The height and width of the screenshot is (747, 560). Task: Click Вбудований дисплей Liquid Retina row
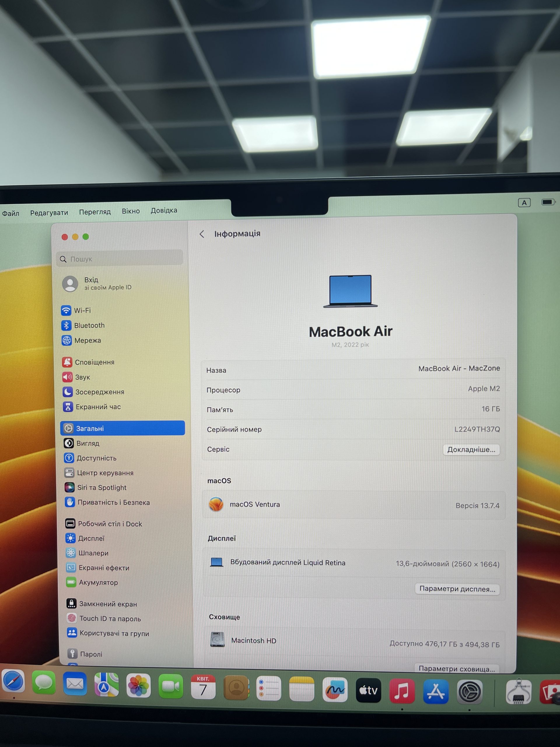(354, 563)
